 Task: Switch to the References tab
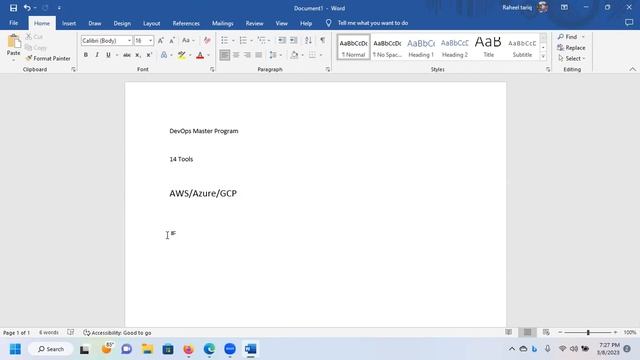[186, 23]
